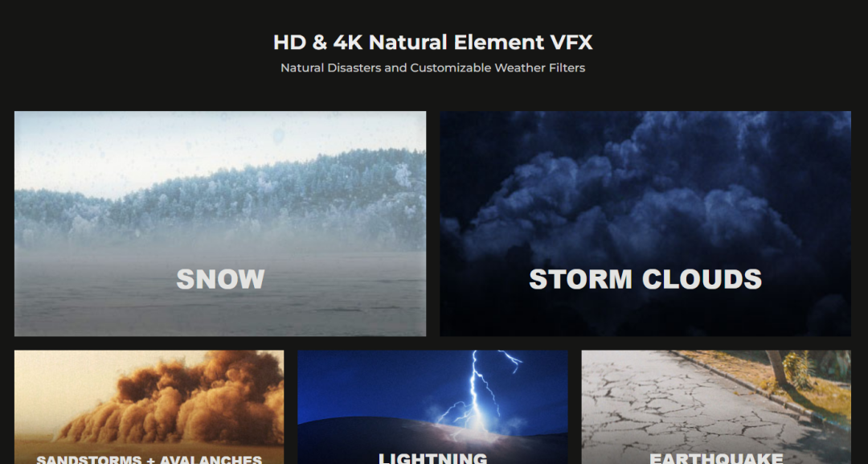Click the LIGHTNING label text
This screenshot has width=868, height=464.
[x=432, y=458]
